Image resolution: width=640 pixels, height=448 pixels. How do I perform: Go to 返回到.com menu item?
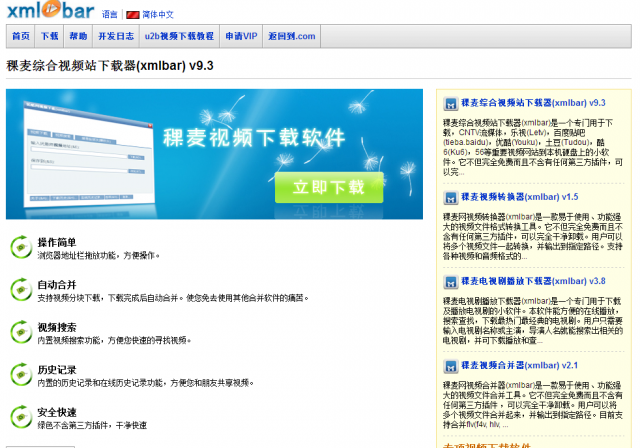point(291,36)
